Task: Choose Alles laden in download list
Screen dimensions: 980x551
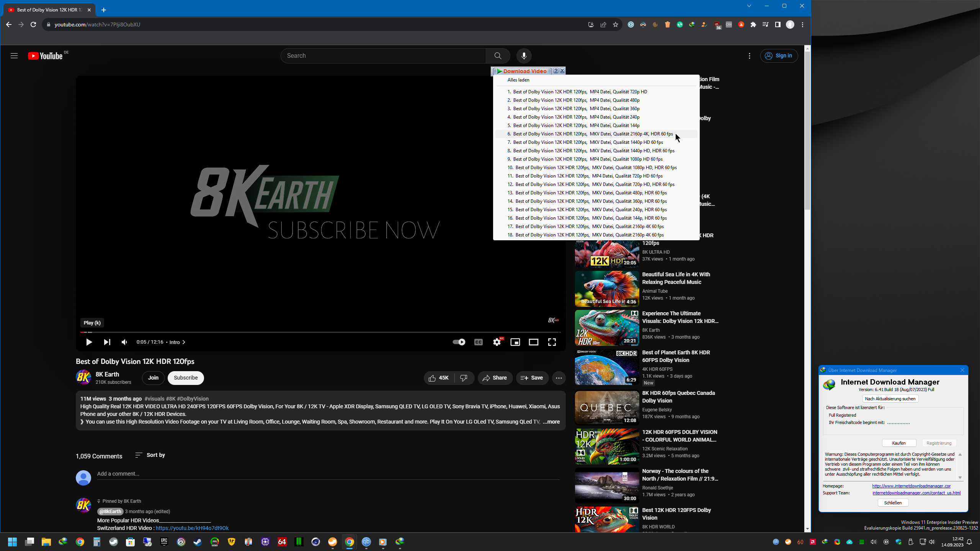Action: point(518,80)
